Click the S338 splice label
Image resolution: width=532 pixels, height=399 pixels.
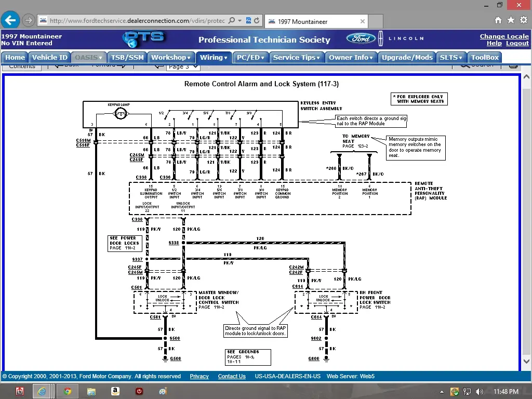(x=174, y=243)
